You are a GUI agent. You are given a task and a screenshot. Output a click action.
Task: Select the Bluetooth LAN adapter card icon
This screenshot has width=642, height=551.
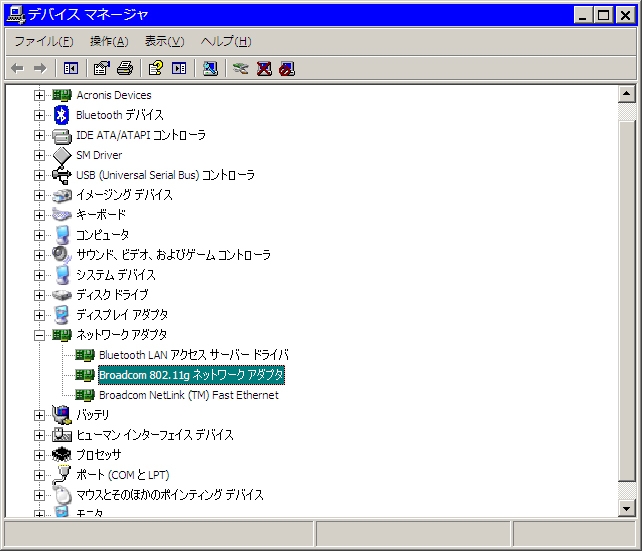tap(85, 355)
